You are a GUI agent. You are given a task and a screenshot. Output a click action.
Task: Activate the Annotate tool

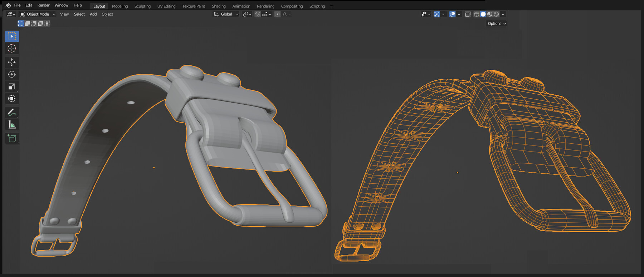(12, 113)
